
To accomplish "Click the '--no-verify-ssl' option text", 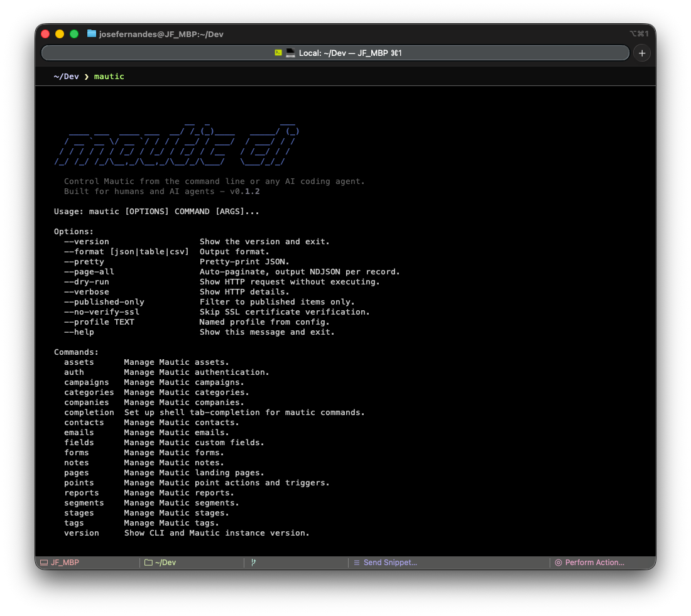I will [101, 312].
